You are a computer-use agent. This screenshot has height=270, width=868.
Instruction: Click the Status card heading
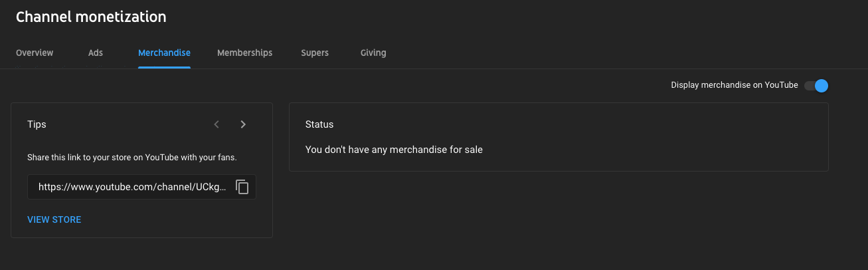(x=319, y=124)
